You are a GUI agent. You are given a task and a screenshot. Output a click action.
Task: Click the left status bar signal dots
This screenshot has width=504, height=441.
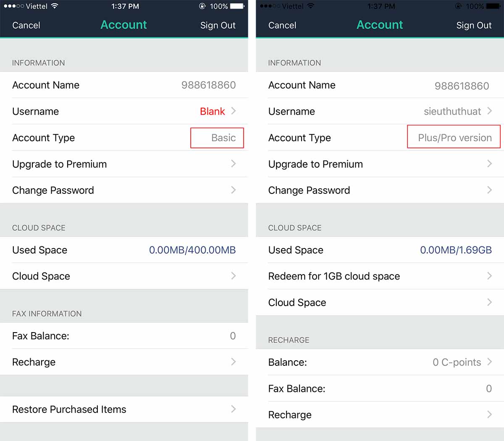coord(13,6)
